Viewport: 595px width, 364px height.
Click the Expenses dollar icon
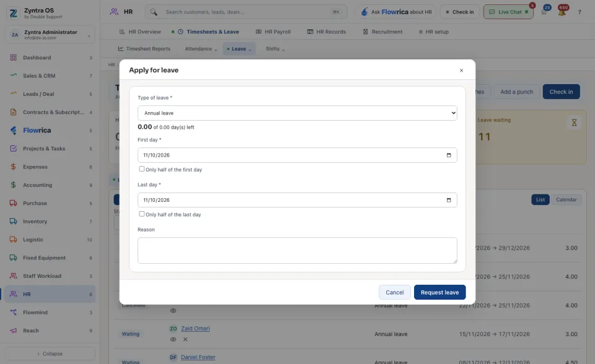pos(13,167)
